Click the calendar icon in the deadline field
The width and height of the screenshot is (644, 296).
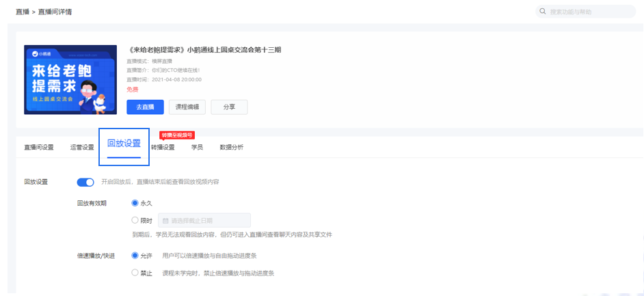tap(165, 221)
